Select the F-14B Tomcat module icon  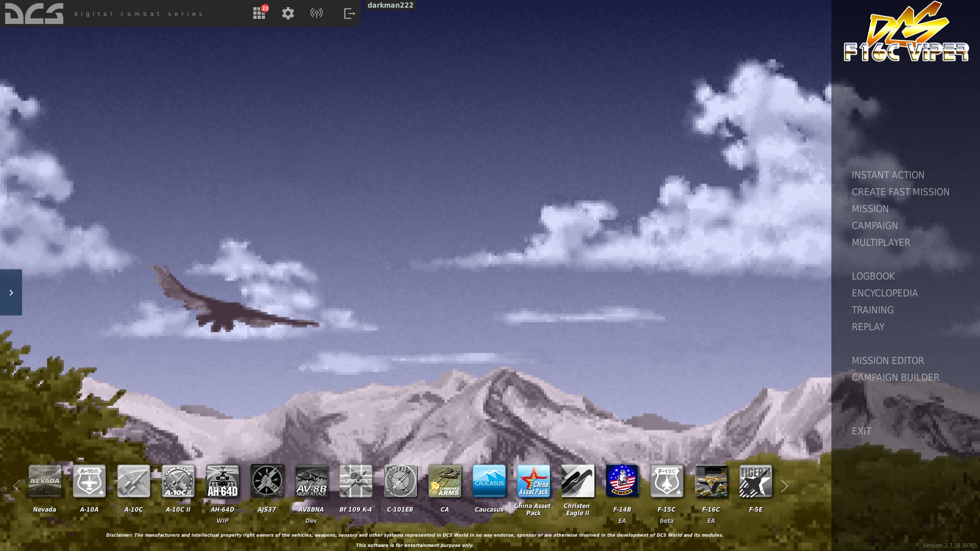point(622,481)
